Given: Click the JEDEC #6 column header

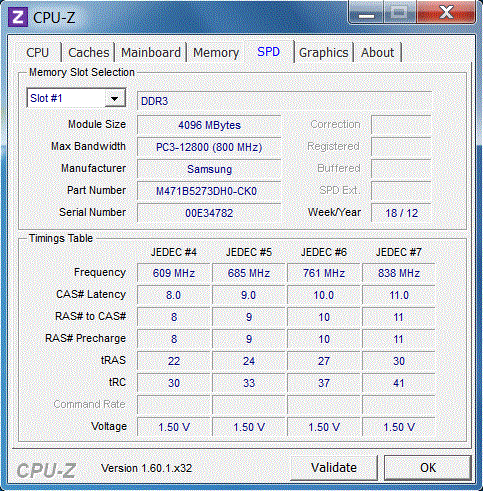Looking at the screenshot, I should 324,252.
